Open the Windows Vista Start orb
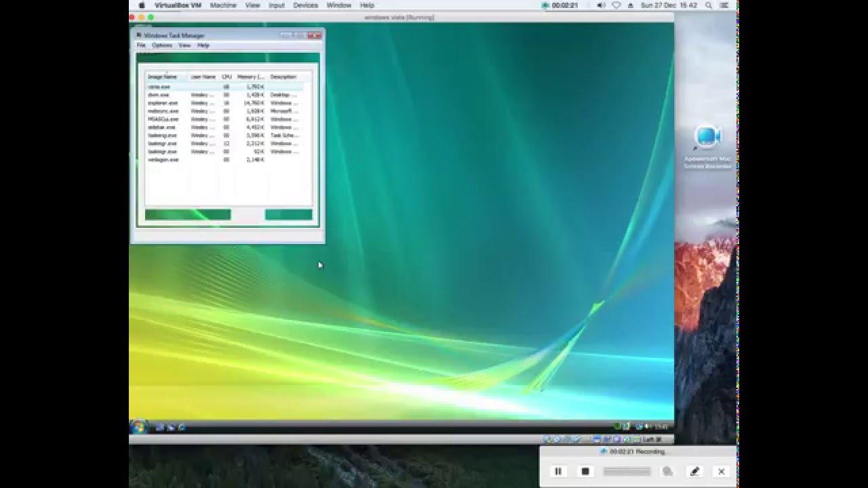Image resolution: width=868 pixels, height=488 pixels. coord(139,426)
